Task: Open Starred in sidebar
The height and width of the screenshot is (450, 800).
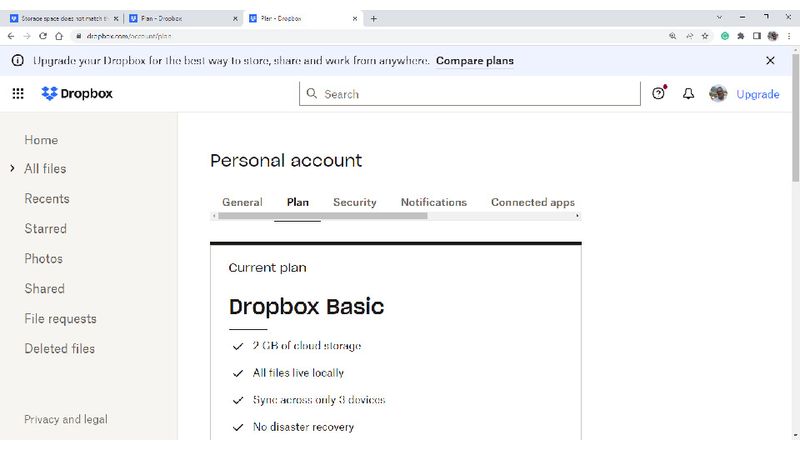Action: [x=45, y=229]
